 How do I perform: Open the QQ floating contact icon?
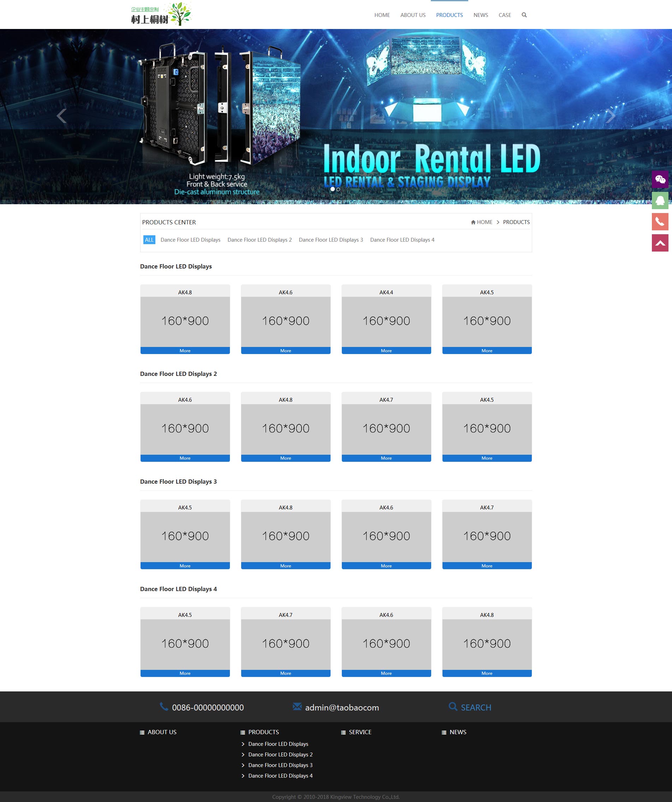click(x=660, y=201)
